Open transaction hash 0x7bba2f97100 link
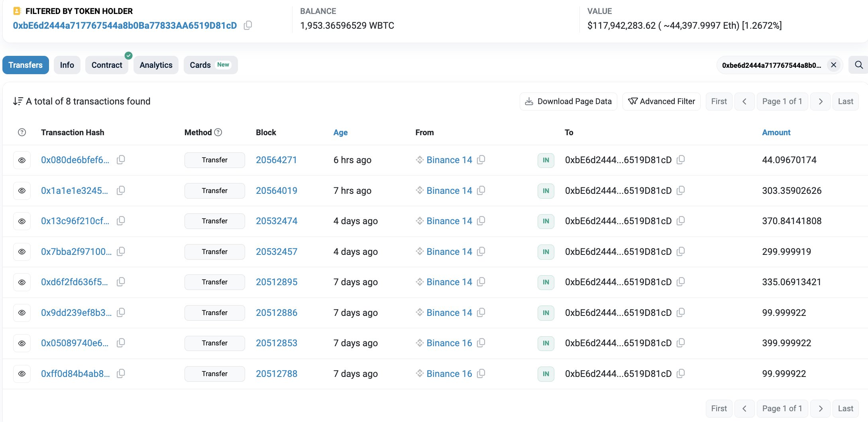The height and width of the screenshot is (422, 868). point(76,252)
